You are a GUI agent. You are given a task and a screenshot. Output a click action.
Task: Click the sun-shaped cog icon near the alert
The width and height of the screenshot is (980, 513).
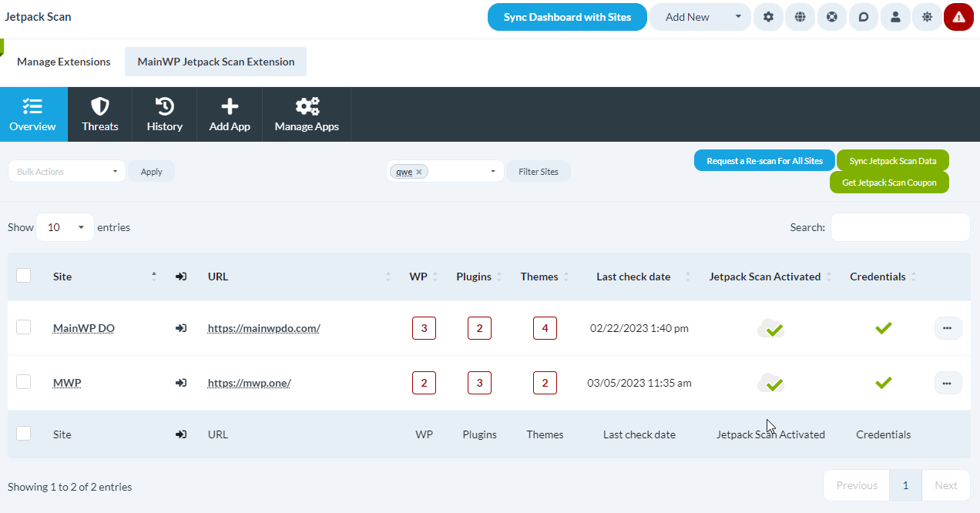927,16
